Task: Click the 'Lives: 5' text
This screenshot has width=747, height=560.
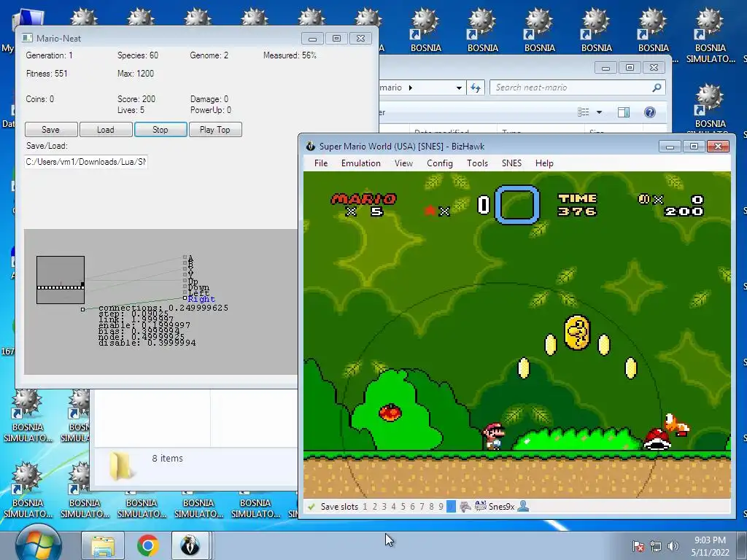Action: (131, 110)
